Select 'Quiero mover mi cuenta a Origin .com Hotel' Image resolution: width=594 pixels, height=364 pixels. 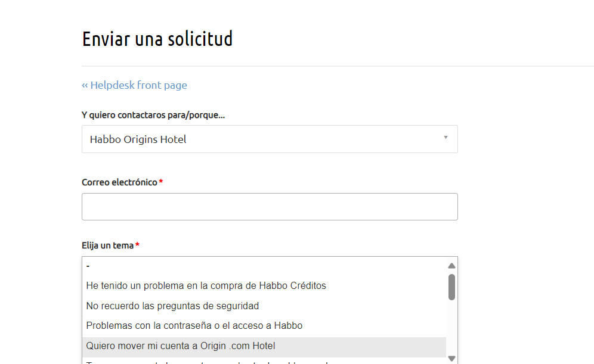pos(181,346)
